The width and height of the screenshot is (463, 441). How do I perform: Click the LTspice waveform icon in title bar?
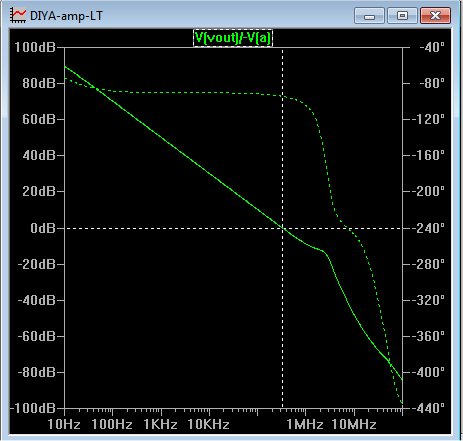18,15
